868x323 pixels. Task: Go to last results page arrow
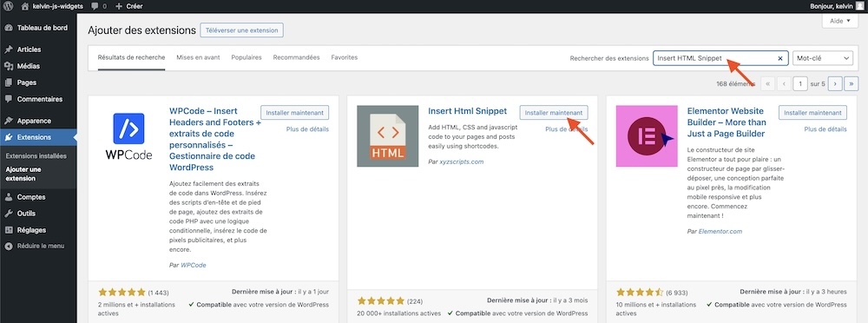[x=852, y=83]
